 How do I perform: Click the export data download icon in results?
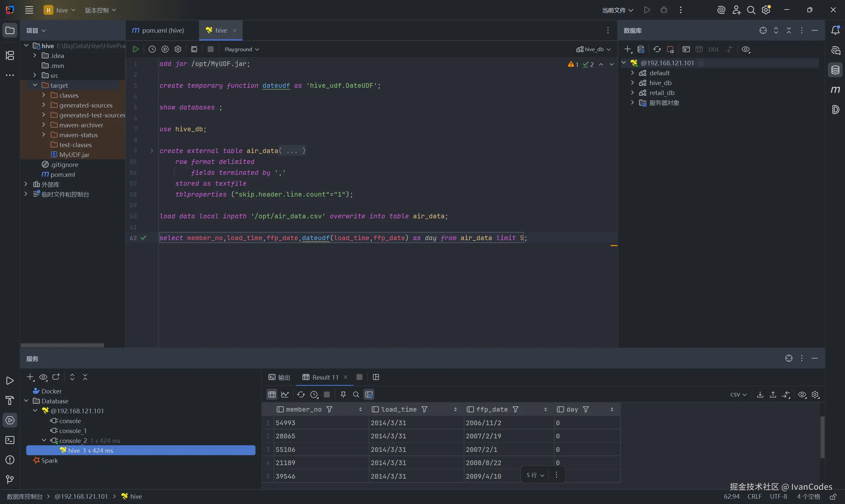click(760, 394)
